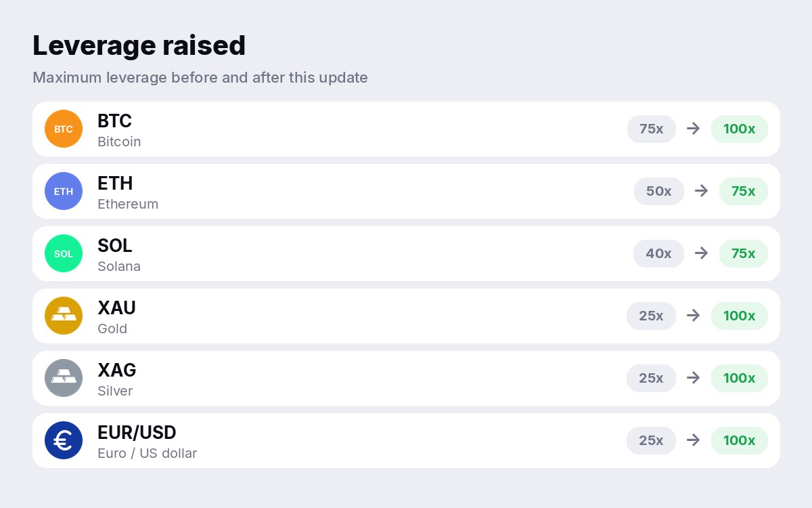Click the Leverage raised heading
Screen dimensions: 812x508
pyautogui.click(x=139, y=45)
